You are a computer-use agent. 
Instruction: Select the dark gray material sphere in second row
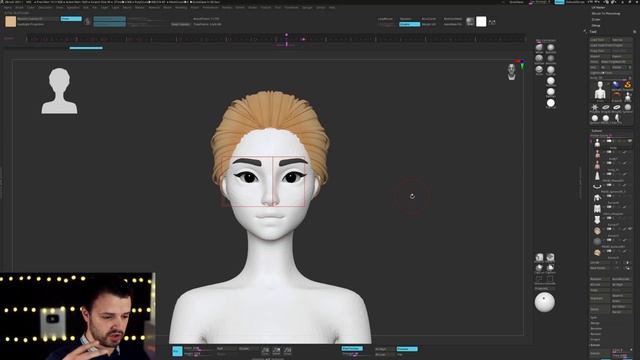click(x=551, y=58)
